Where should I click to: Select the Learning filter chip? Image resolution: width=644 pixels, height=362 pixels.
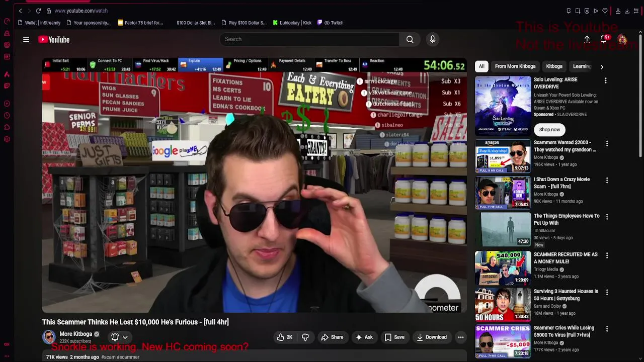(582, 66)
